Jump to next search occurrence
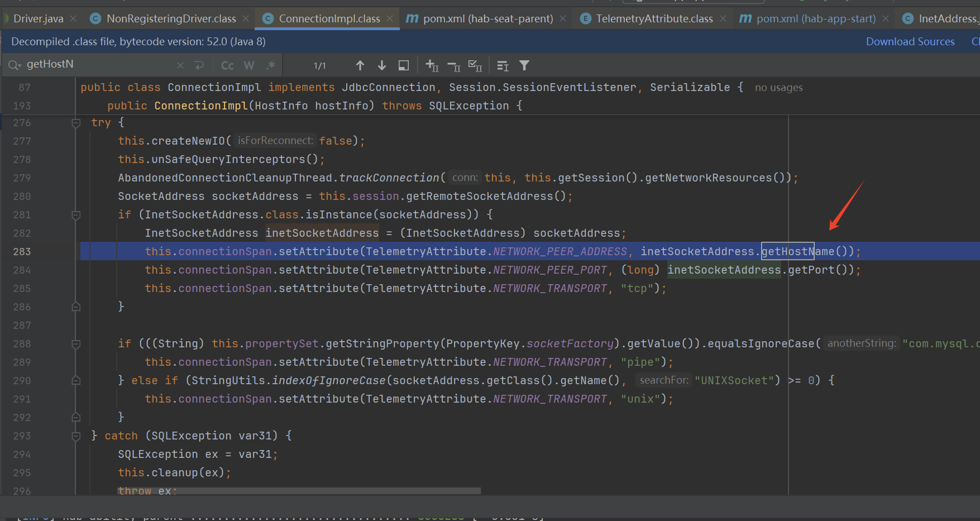This screenshot has width=980, height=521. pyautogui.click(x=382, y=66)
